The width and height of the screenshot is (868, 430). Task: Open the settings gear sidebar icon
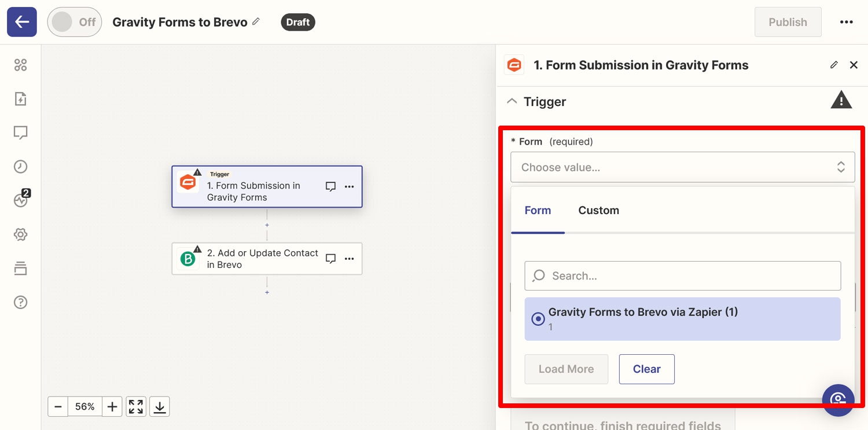pos(20,234)
